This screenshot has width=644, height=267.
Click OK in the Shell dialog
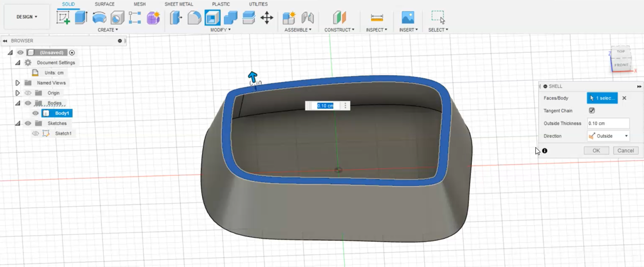click(596, 151)
